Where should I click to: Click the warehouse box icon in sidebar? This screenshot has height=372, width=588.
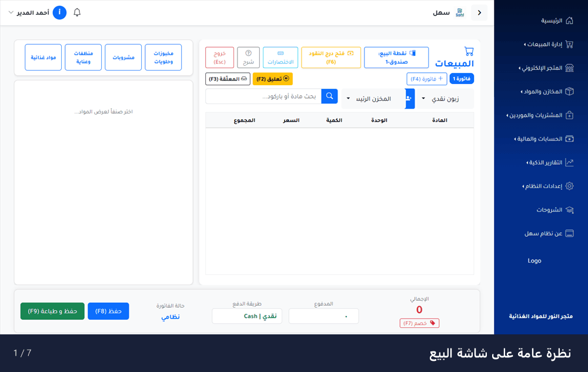(x=569, y=92)
